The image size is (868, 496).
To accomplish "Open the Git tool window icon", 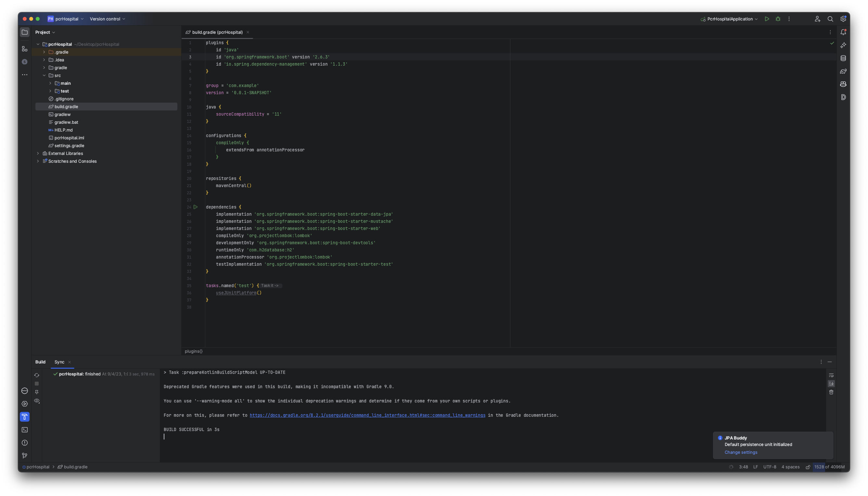I will coord(25,456).
